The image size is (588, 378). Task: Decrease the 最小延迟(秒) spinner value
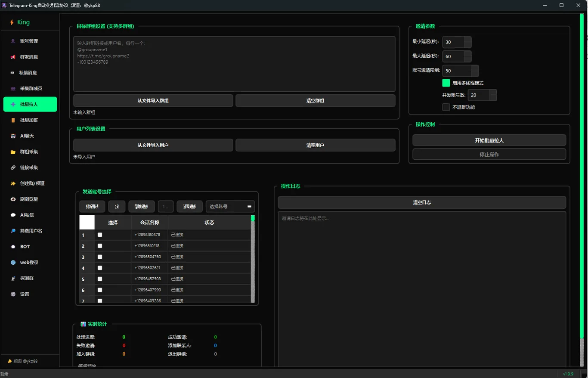tap(467, 45)
